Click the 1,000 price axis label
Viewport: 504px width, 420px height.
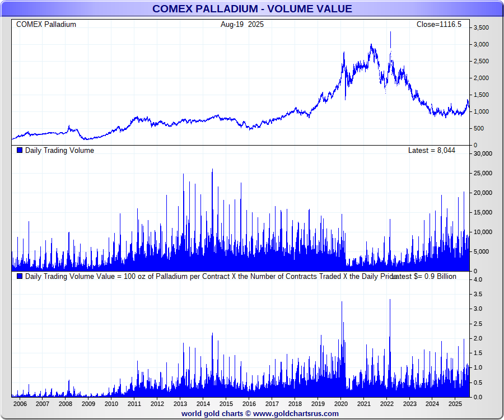point(482,111)
